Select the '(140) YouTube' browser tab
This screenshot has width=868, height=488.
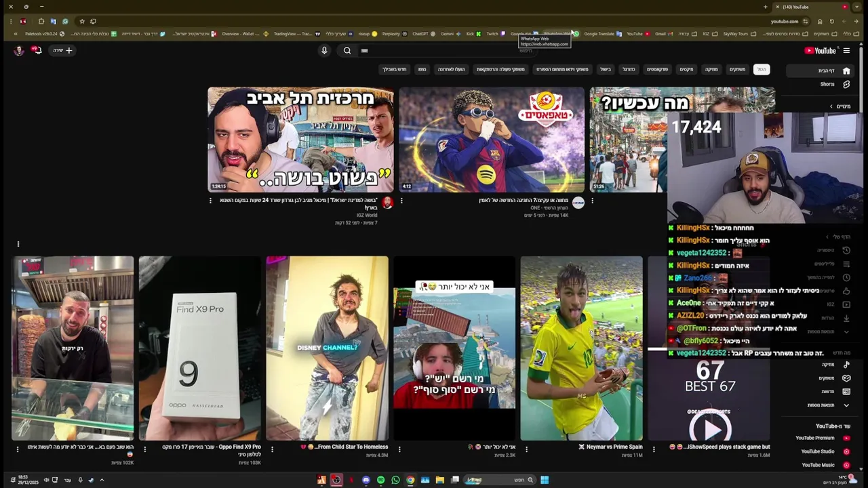(x=812, y=7)
